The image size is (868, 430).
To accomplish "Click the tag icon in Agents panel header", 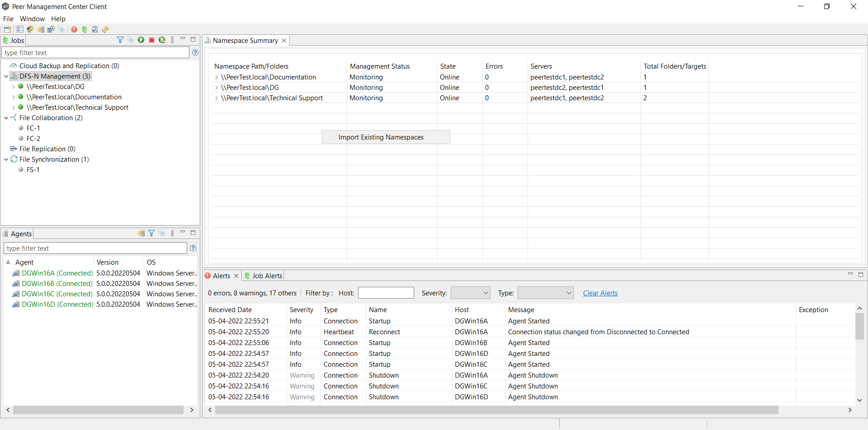I will (x=162, y=233).
